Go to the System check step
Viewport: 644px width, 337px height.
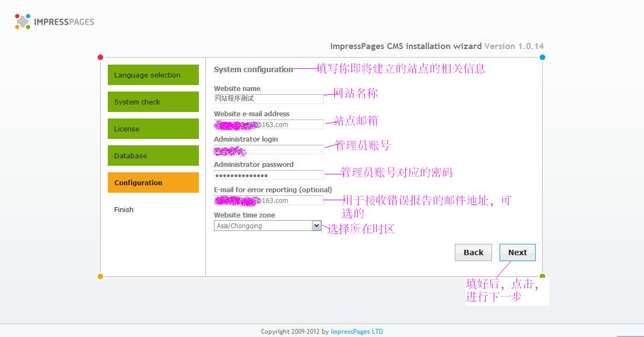[153, 102]
